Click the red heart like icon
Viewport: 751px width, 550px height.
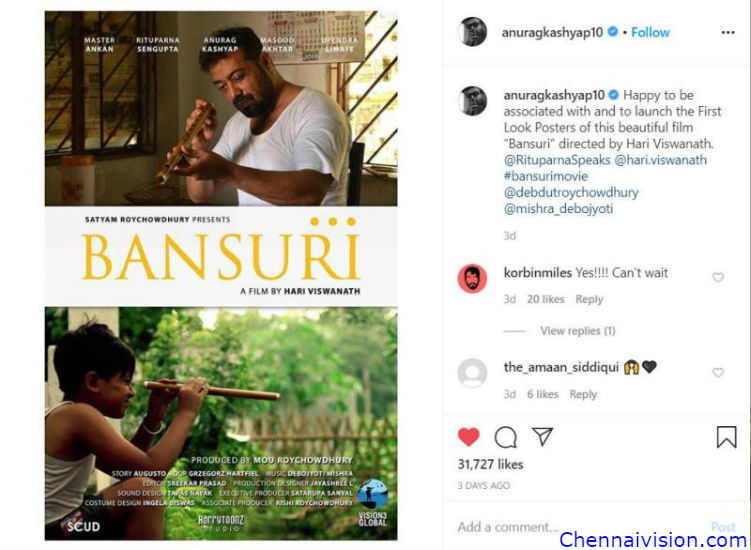[468, 437]
